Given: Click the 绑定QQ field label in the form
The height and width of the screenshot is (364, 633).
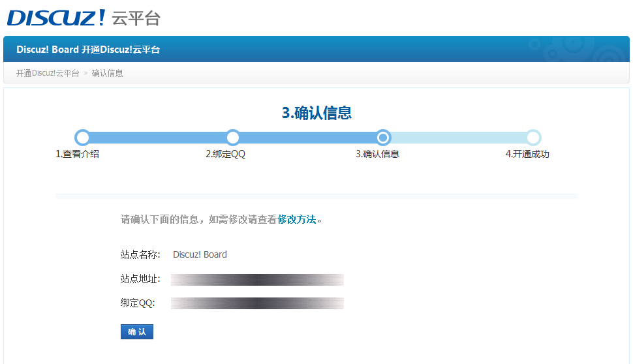Looking at the screenshot, I should point(138,303).
